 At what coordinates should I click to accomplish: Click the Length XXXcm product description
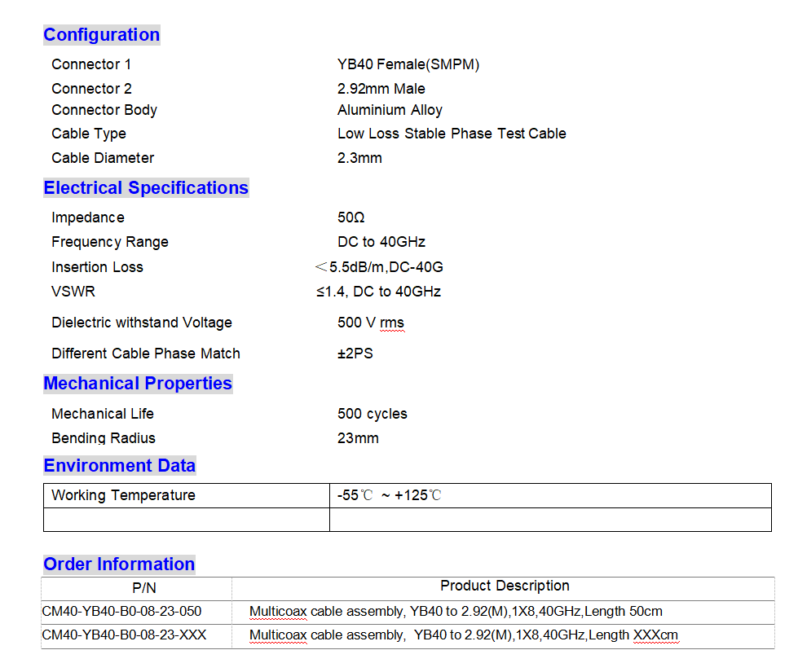pyautogui.click(x=464, y=635)
